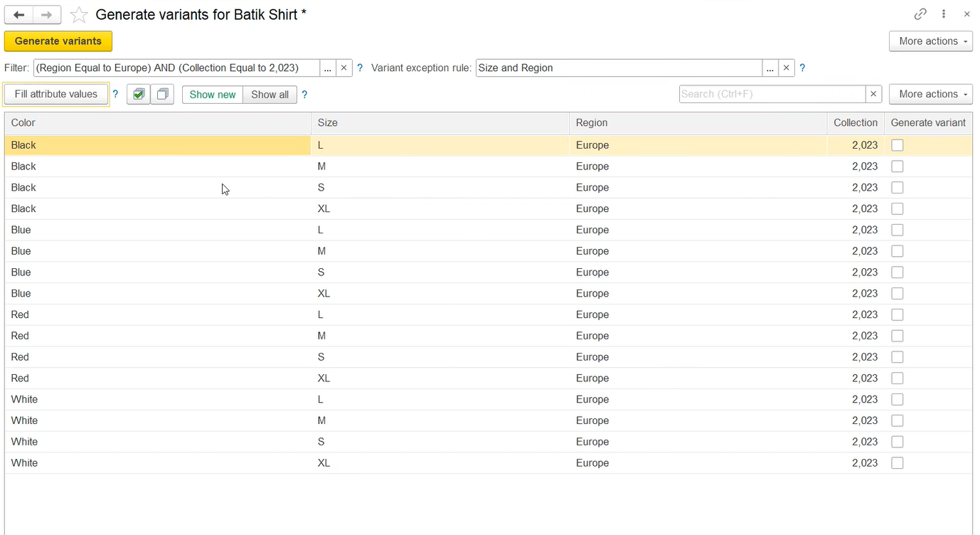Check Generate variant for White S

pyautogui.click(x=898, y=442)
